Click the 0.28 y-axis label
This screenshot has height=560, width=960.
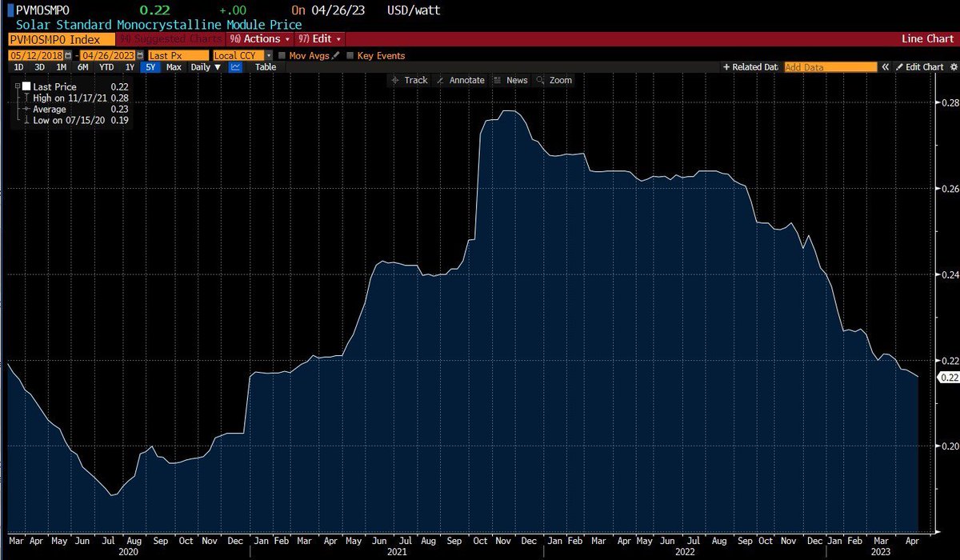point(949,102)
